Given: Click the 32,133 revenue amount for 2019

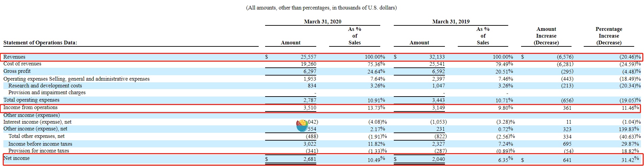Looking at the screenshot, I should [437, 57].
